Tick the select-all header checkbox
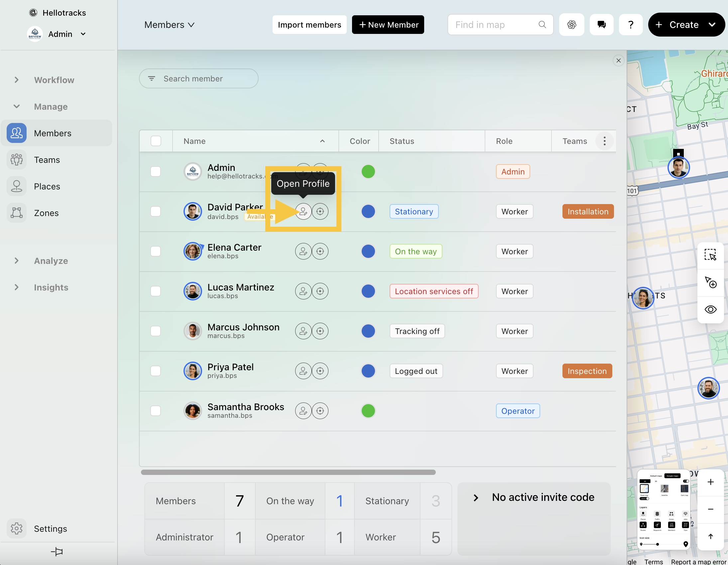 tap(156, 141)
